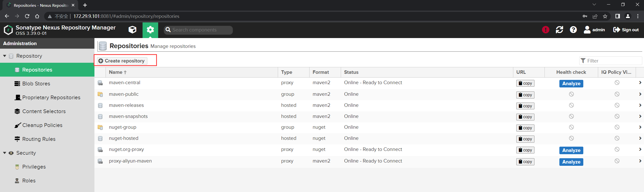The image size is (644, 192).
Task: Click the browser side panel icon
Action: pos(617,16)
